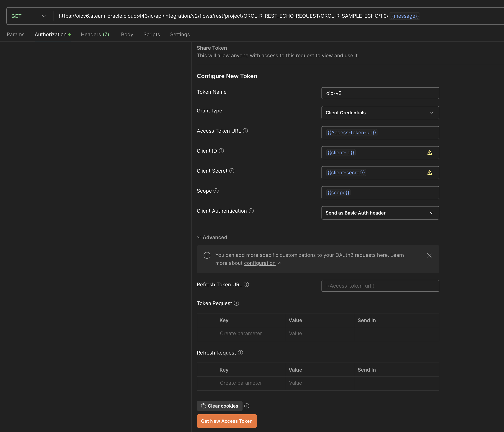Click info icon beside Access Token URL
Image resolution: width=504 pixels, height=432 pixels.
[x=245, y=131]
